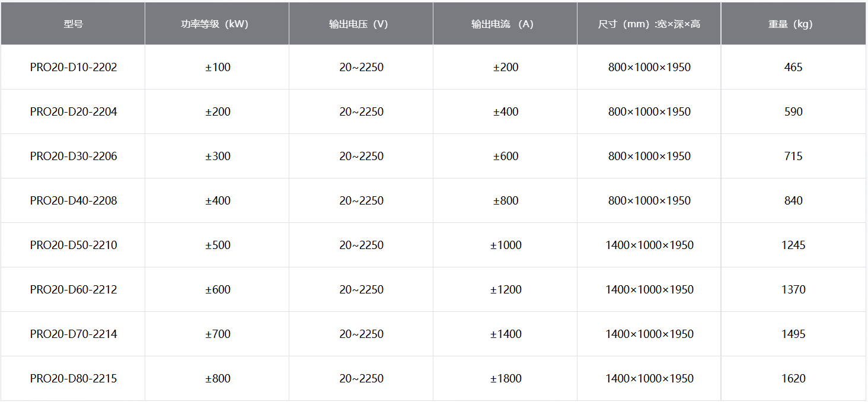Click the 465 weight value

point(793,67)
